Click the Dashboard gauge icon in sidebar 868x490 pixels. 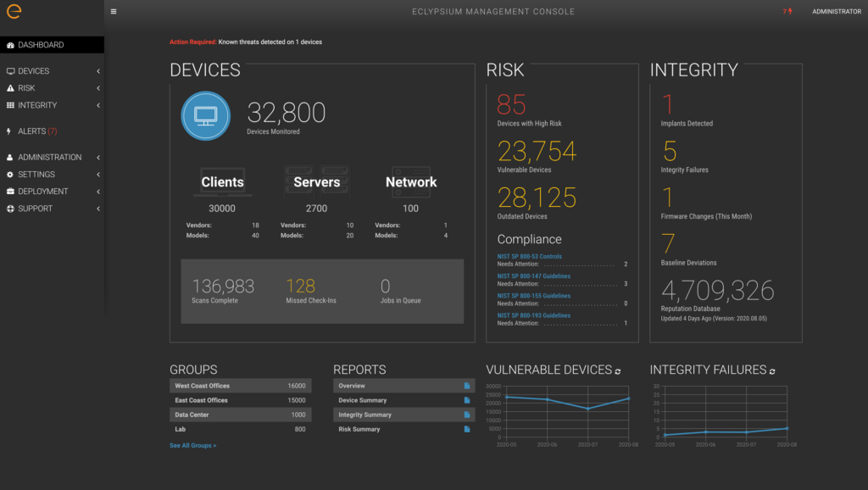click(10, 45)
